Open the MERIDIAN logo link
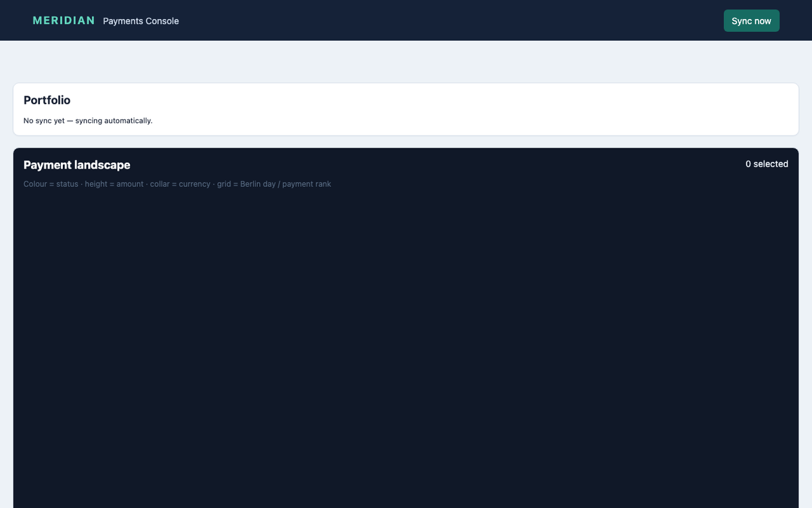This screenshot has width=812, height=508. coord(64,20)
